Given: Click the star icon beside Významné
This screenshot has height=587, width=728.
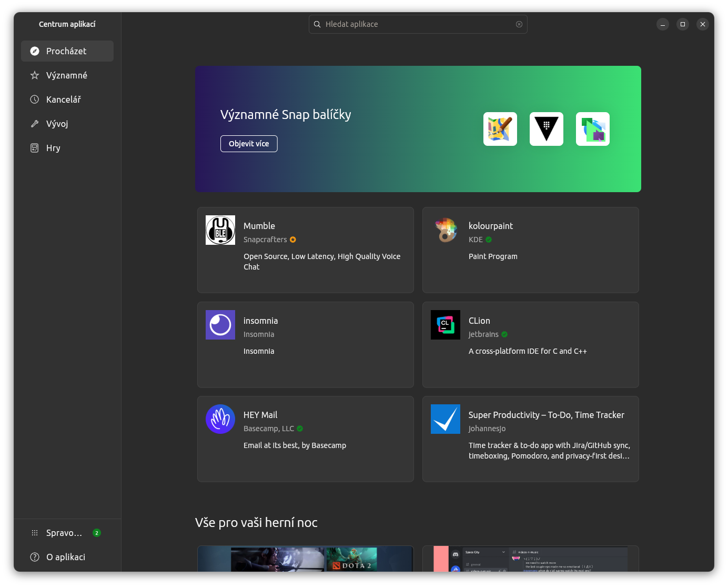Looking at the screenshot, I should pos(35,75).
